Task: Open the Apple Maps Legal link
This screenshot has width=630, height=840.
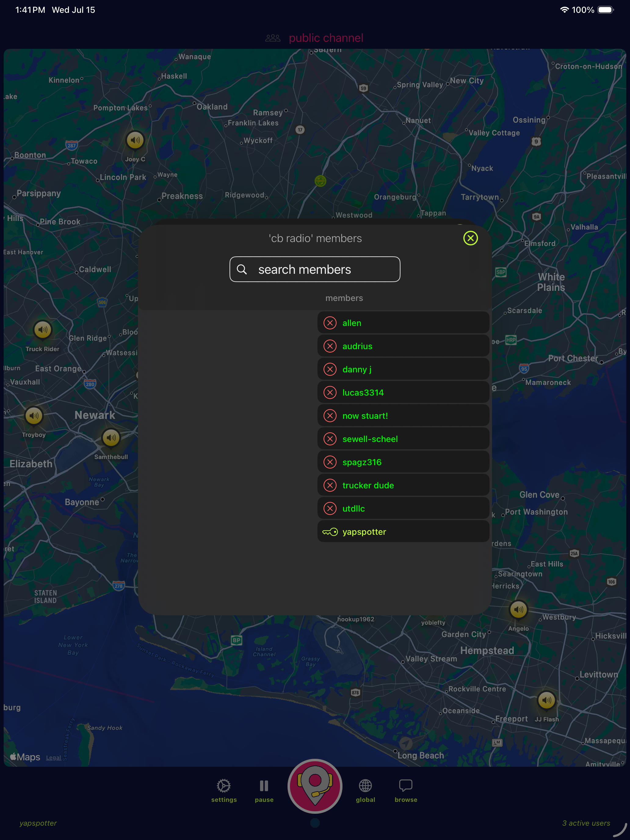Action: tap(53, 758)
